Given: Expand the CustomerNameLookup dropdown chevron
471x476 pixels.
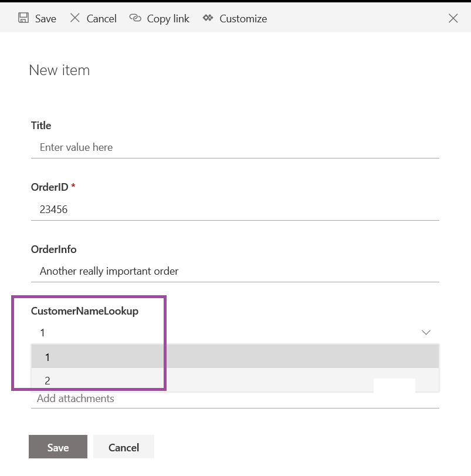Looking at the screenshot, I should 426,332.
